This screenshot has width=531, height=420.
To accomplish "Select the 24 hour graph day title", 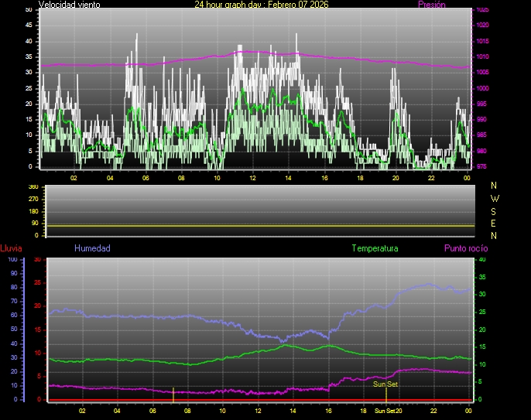I will coord(262,5).
